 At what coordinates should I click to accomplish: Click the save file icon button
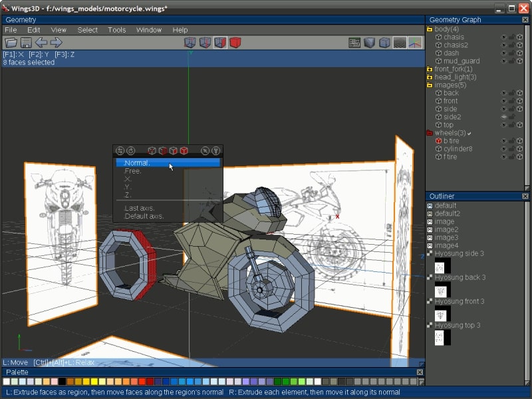[x=26, y=42]
